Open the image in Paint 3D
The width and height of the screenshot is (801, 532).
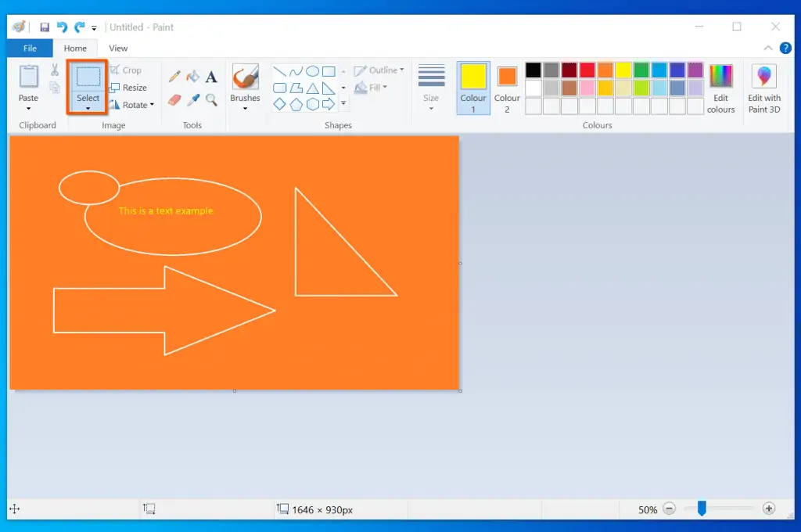[763, 88]
